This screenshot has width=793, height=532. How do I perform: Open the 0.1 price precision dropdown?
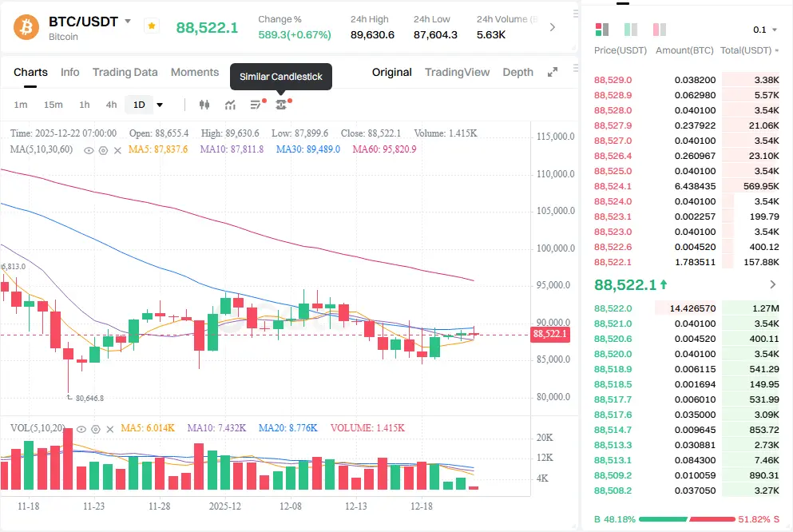(x=765, y=30)
